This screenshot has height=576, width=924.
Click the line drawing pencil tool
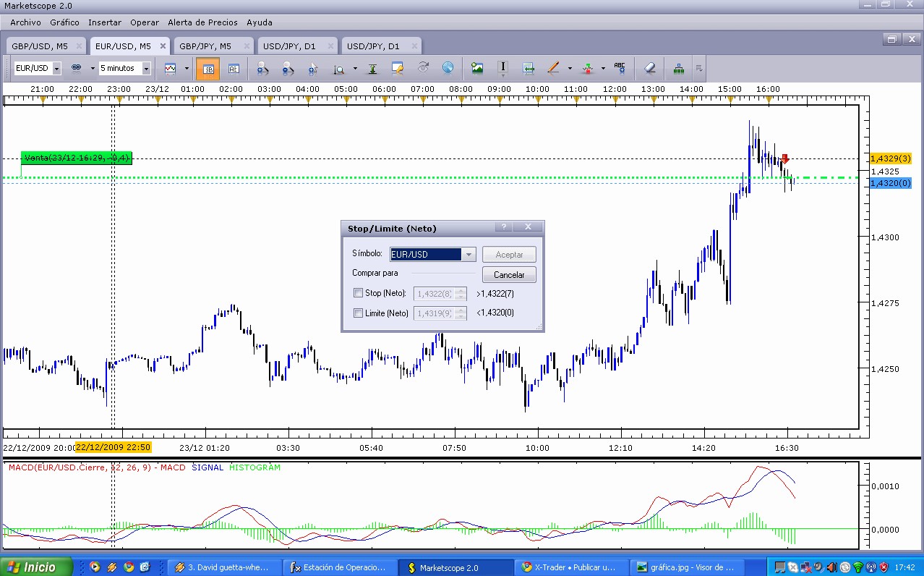pos(553,68)
